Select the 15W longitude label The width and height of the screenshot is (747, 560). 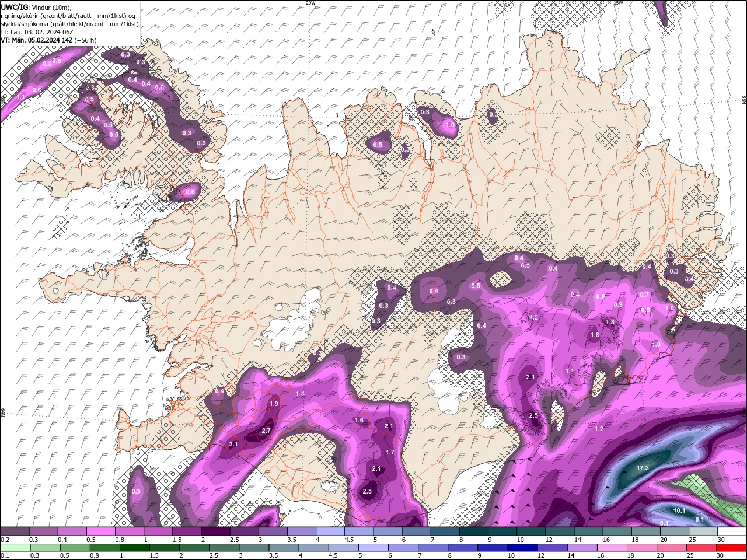point(618,3)
